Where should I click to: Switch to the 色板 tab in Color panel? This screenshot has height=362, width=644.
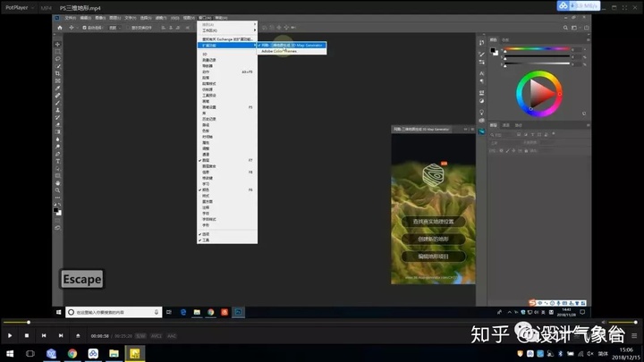pyautogui.click(x=505, y=40)
